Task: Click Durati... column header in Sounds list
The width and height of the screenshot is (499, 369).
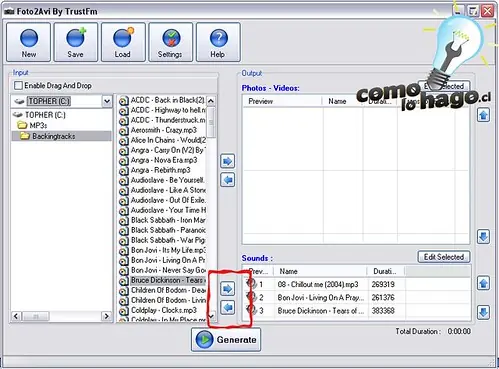Action: coord(385,271)
